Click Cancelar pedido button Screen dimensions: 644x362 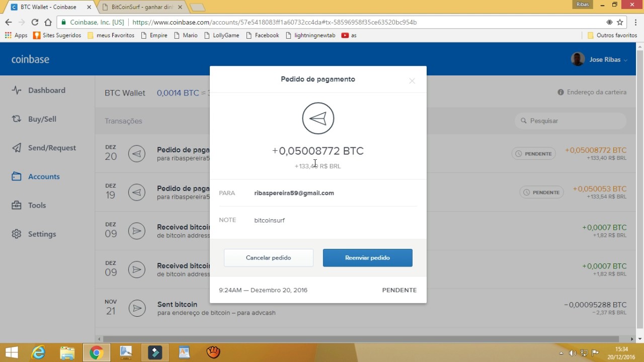[x=269, y=257]
